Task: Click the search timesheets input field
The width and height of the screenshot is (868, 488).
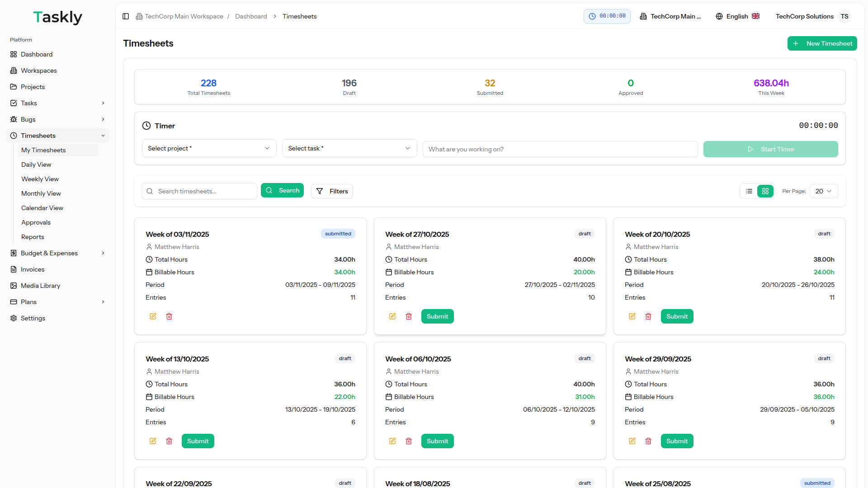Action: tap(199, 191)
